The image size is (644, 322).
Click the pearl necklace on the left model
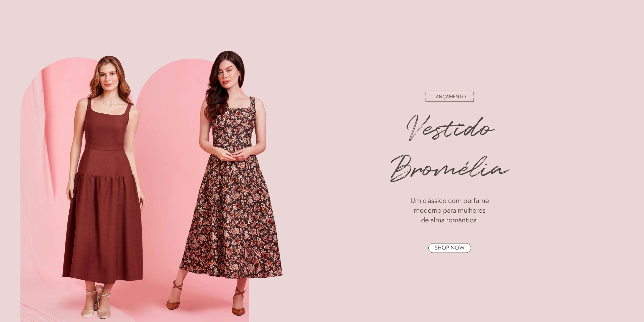click(x=110, y=102)
